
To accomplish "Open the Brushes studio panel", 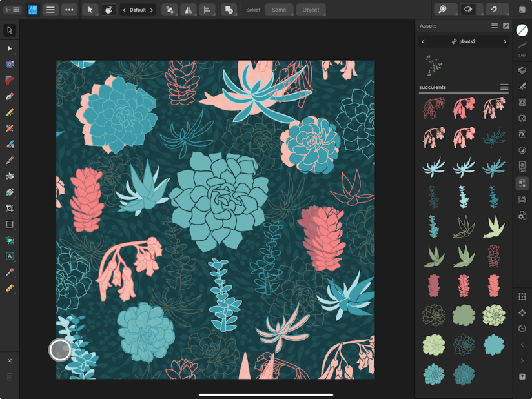I will coord(523,86).
